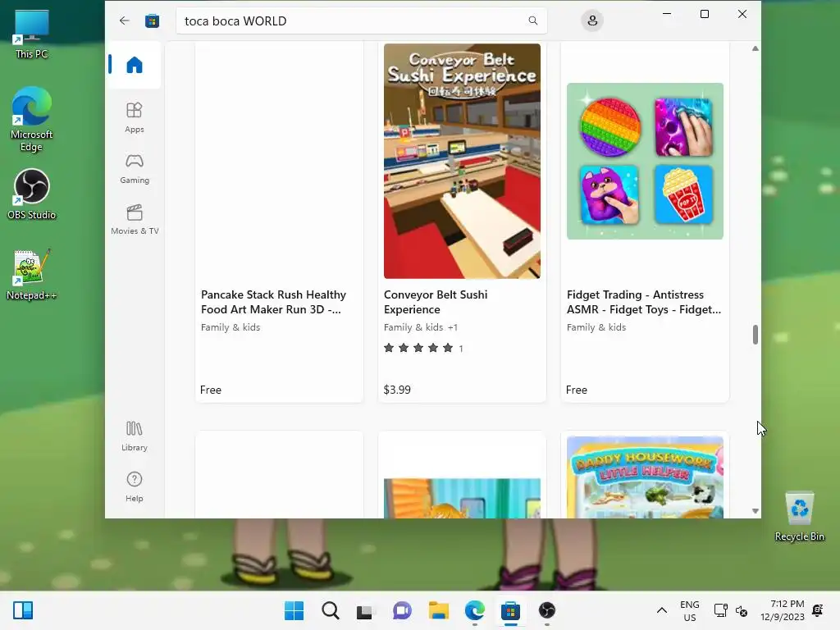840x630 pixels.
Task: Click the scrollbar up arrow
Action: (x=756, y=48)
